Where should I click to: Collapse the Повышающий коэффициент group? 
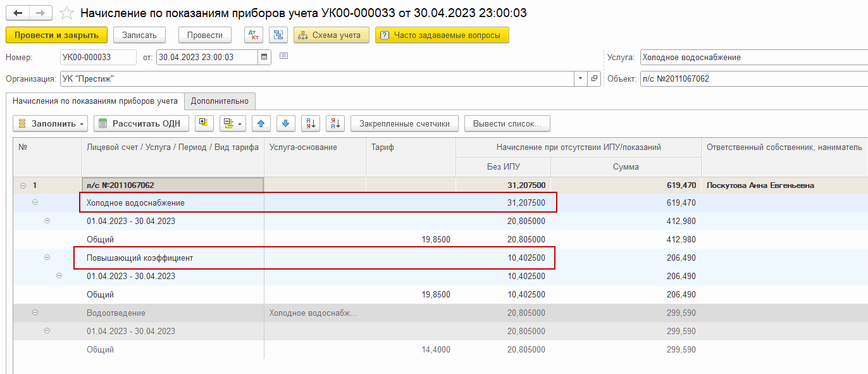click(x=47, y=258)
